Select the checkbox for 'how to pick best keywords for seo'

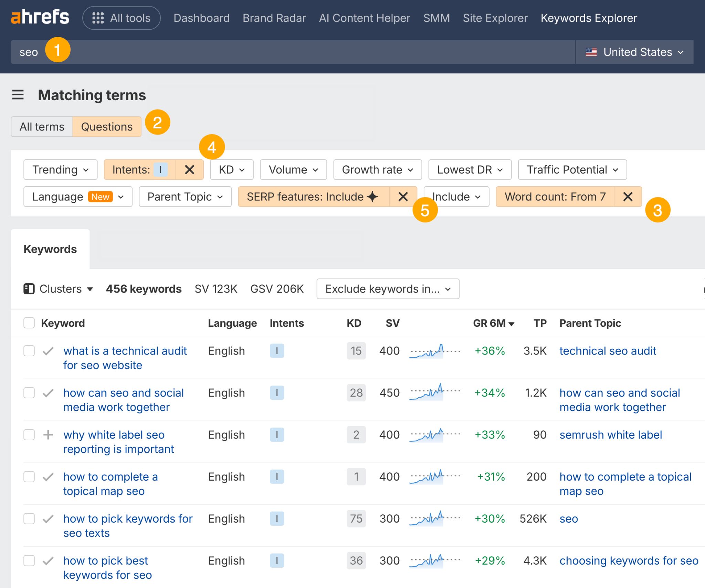click(29, 560)
